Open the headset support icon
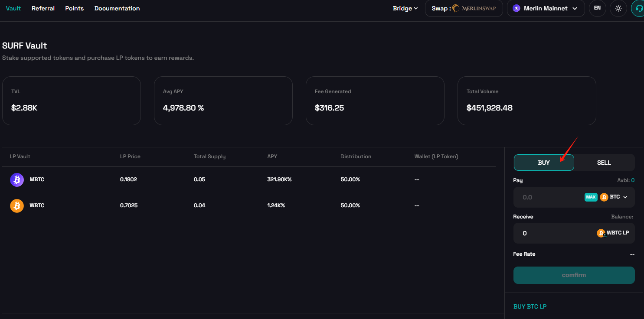Viewport: 644px width, 319px height. pos(638,8)
